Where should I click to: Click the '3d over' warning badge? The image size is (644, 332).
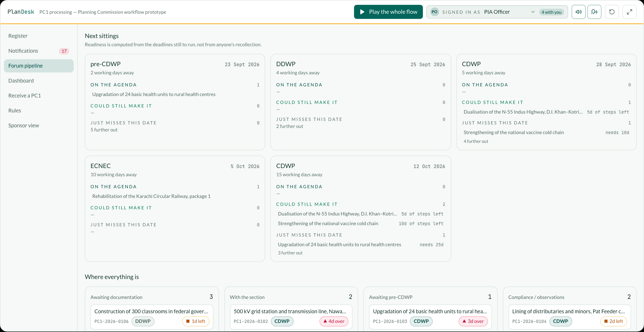(473, 321)
